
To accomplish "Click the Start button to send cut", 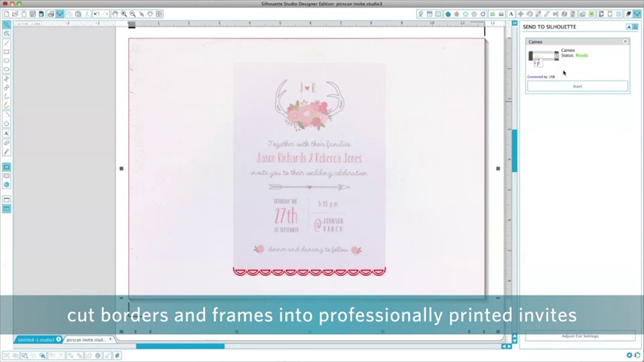I will tap(578, 86).
